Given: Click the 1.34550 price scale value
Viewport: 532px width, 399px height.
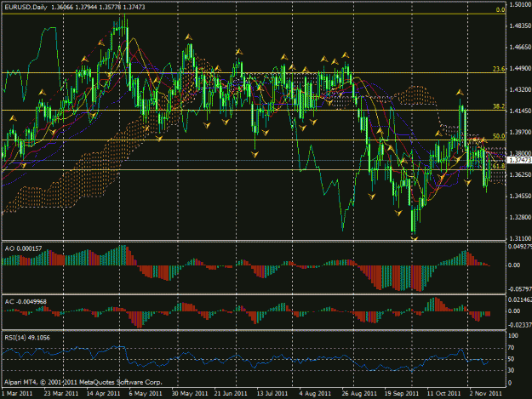Looking at the screenshot, I should (520, 196).
